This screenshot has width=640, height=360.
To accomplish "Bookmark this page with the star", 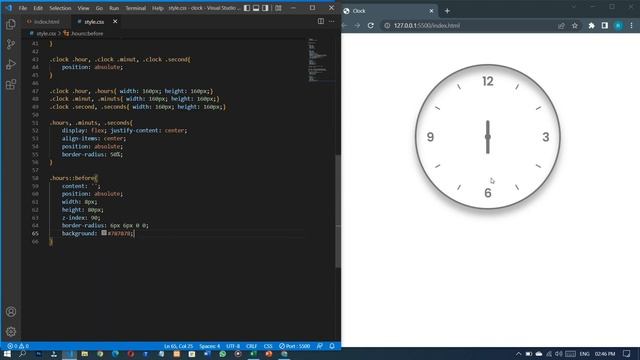I will point(575,26).
